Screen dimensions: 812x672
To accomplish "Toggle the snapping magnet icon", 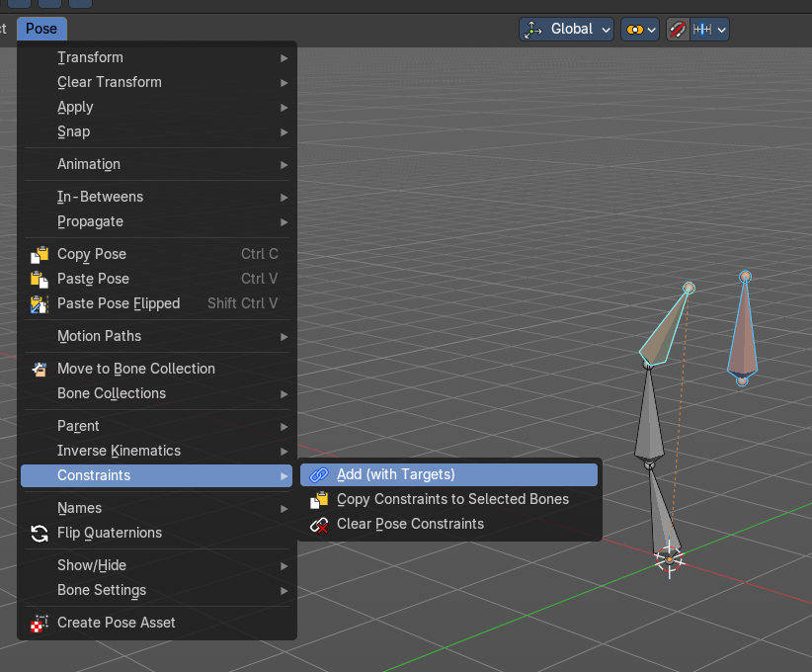I will (x=678, y=30).
